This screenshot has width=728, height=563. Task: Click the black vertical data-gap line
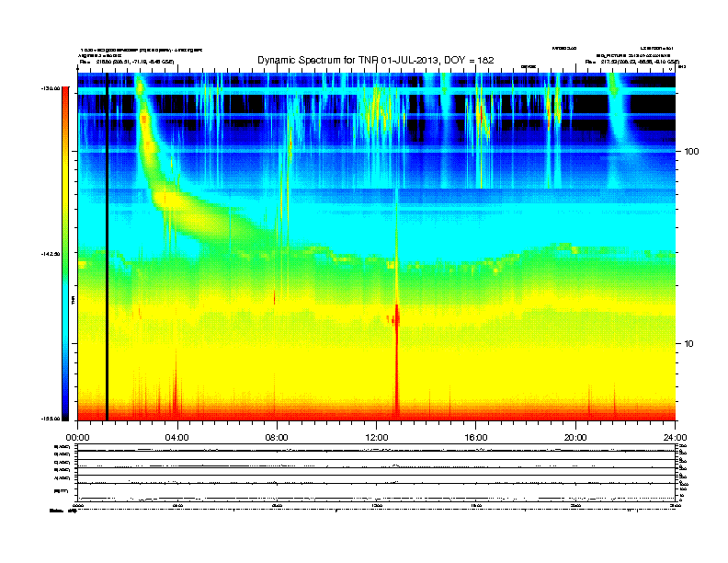pyautogui.click(x=107, y=247)
